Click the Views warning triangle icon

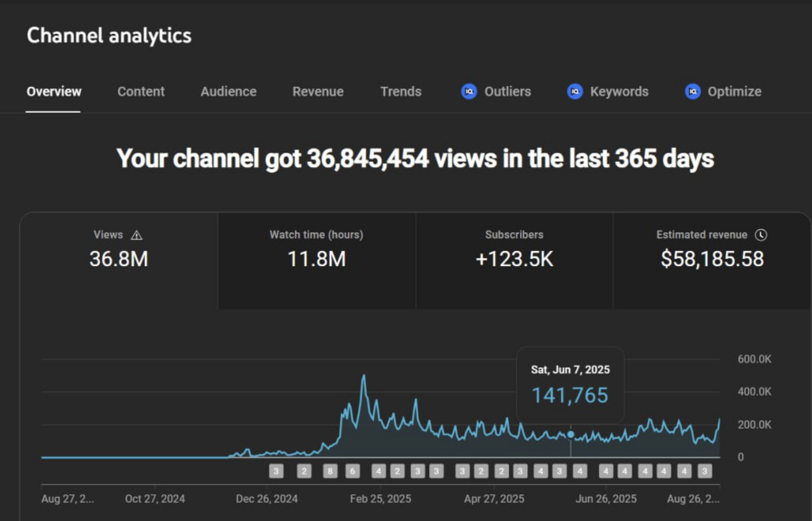[x=137, y=235]
